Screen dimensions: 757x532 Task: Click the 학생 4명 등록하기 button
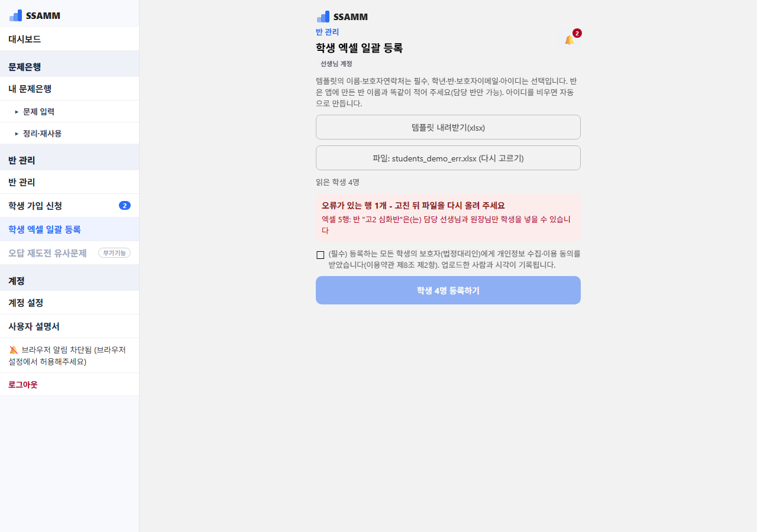[x=448, y=290]
